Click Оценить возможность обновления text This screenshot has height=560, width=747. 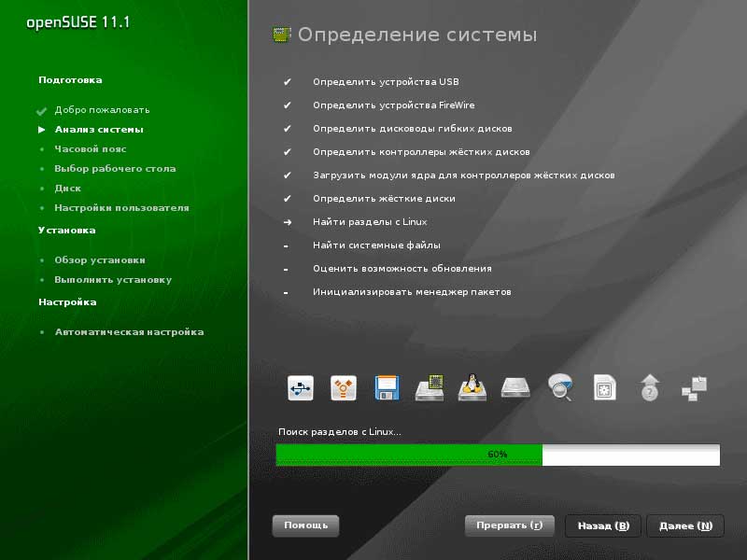[402, 269]
